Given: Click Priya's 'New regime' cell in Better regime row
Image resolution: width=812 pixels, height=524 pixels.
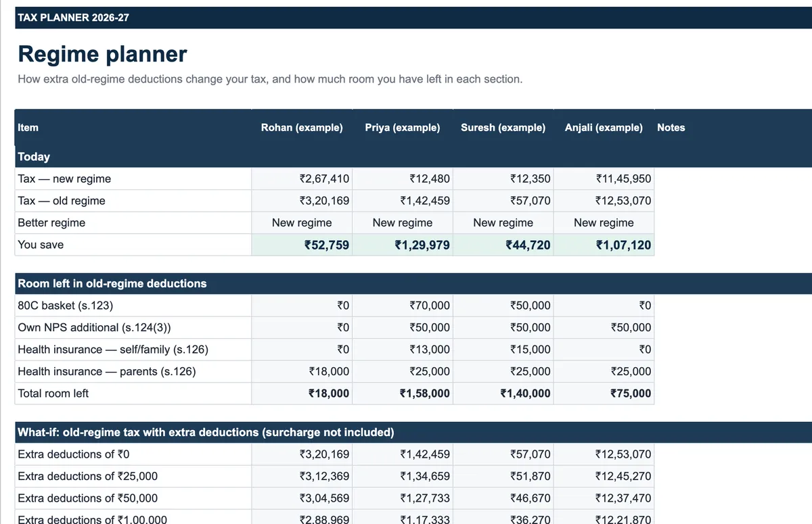Looking at the screenshot, I should [403, 222].
